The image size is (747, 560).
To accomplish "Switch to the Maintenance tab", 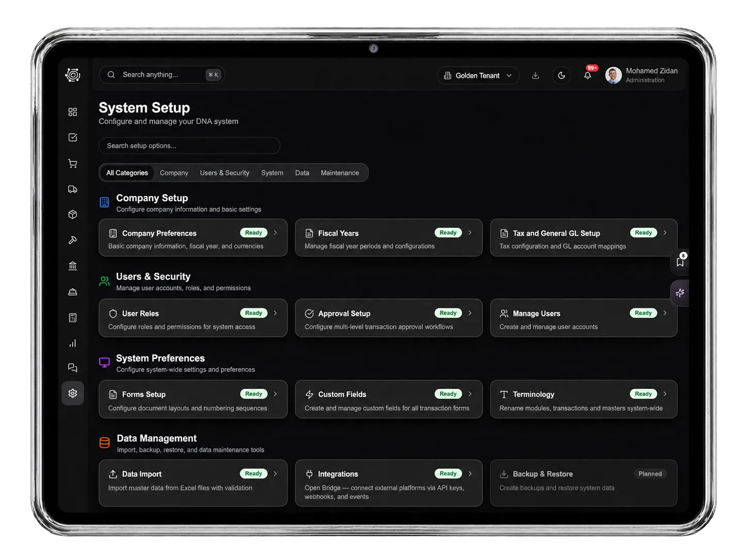I will (339, 173).
